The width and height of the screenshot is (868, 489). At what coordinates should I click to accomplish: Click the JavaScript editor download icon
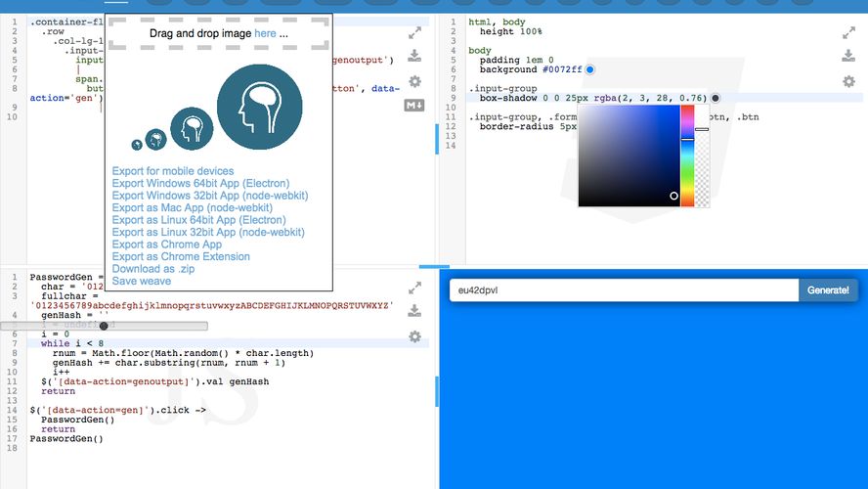pos(414,311)
